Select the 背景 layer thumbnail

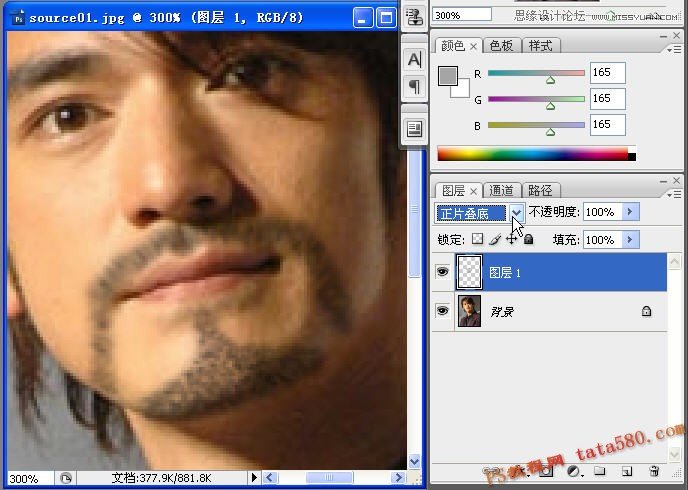tap(469, 311)
